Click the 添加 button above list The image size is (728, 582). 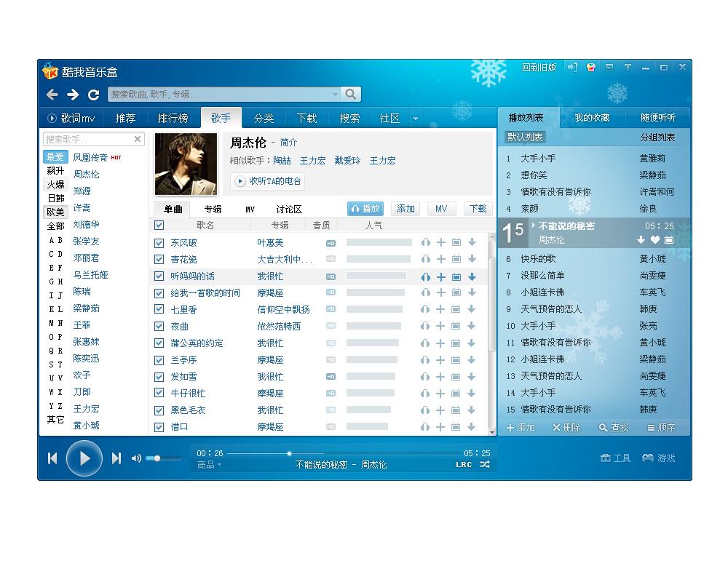click(x=405, y=209)
